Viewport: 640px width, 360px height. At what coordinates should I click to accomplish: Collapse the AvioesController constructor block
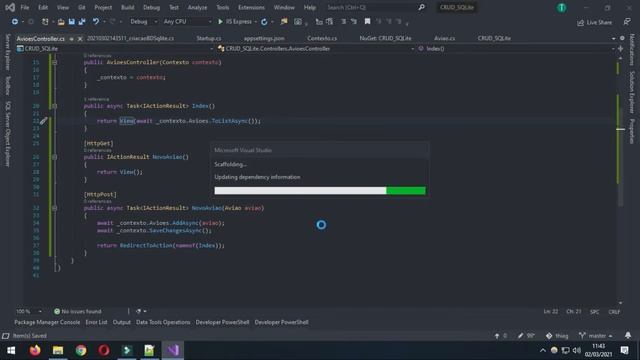(x=54, y=62)
